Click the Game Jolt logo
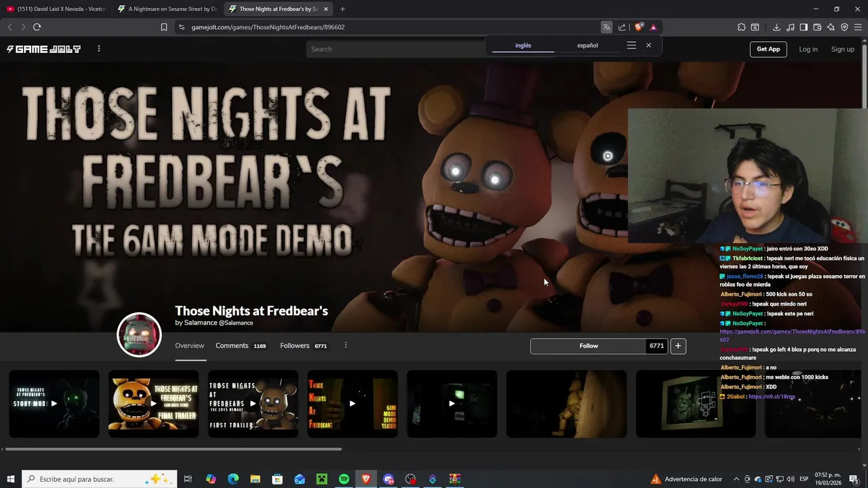Screen dimensions: 868x488 [x=43, y=49]
